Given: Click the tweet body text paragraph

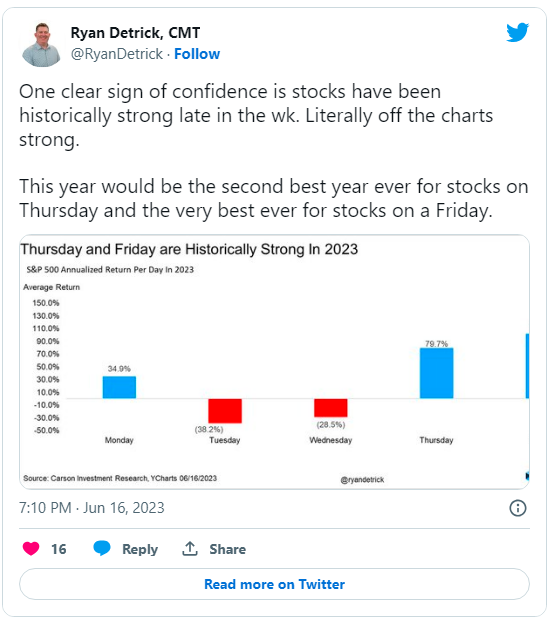Looking at the screenshot, I should coord(274,151).
